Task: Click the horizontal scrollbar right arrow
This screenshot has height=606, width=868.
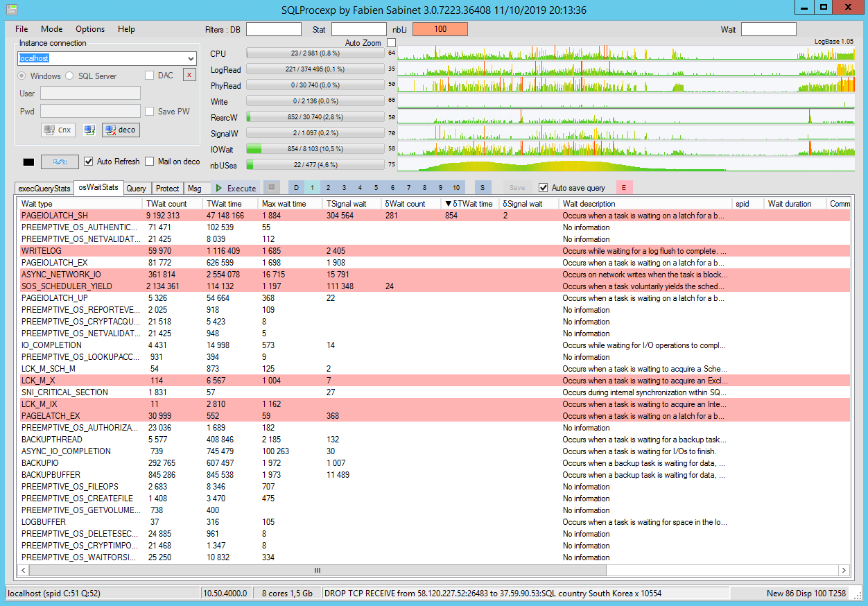Action: click(x=844, y=570)
